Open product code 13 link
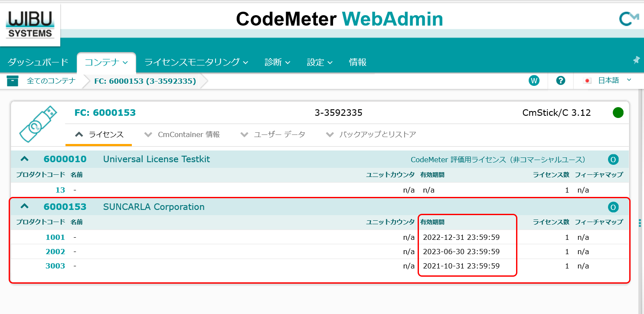The height and width of the screenshot is (314, 644). coord(60,190)
